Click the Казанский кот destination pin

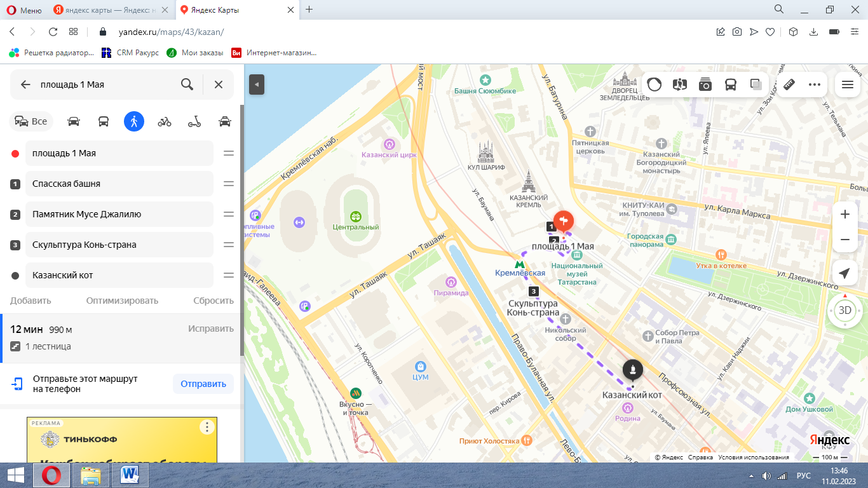[x=632, y=369]
